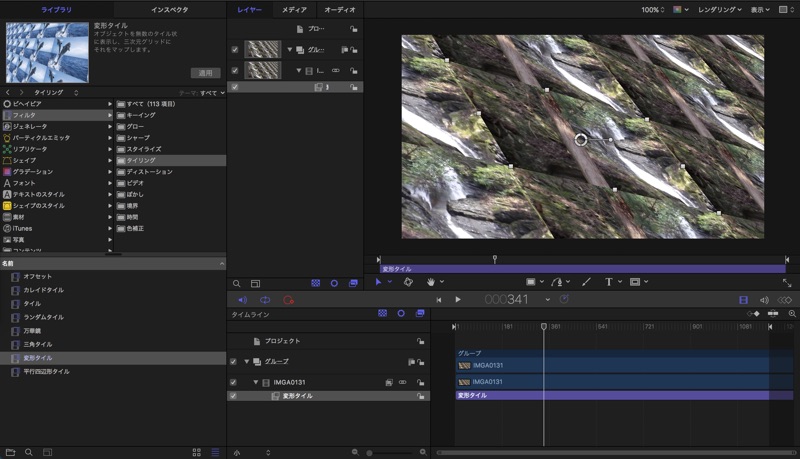Open the メディア tab

pyautogui.click(x=294, y=9)
